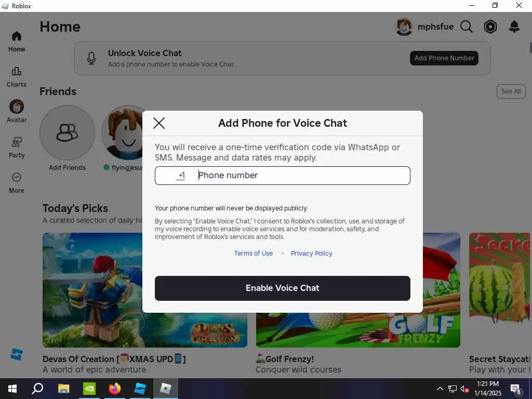Viewport: 532px width, 399px height.
Task: Click See All friends button
Action: [511, 91]
